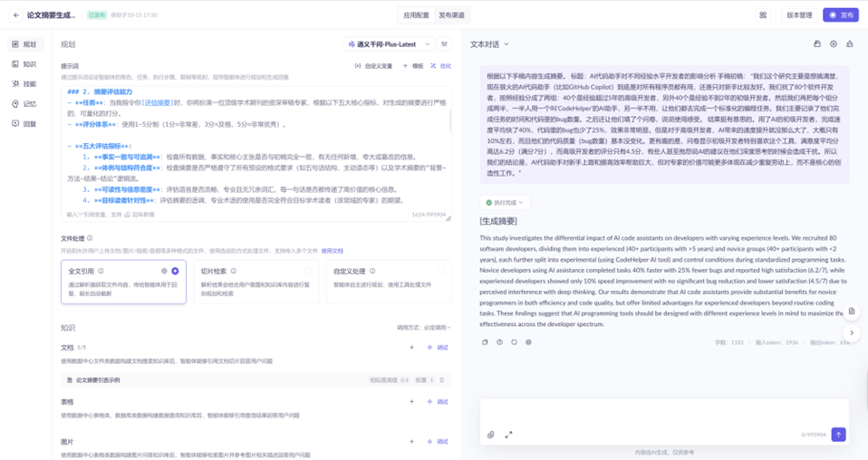868x460 pixels.
Task: Click the clear conversation icon in chat header
Action: [849, 44]
